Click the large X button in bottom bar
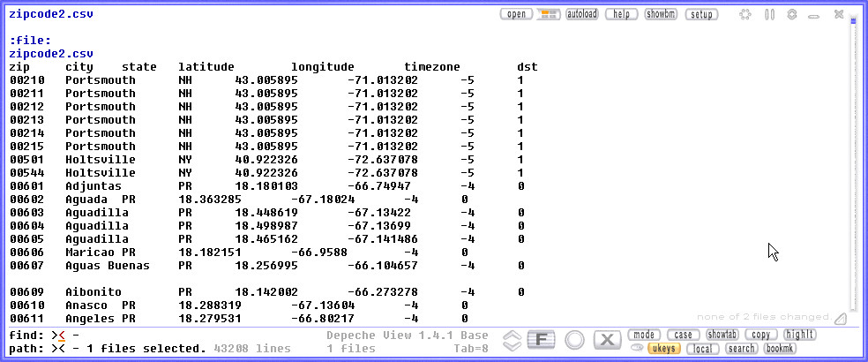The width and height of the screenshot is (868, 362). point(607,340)
